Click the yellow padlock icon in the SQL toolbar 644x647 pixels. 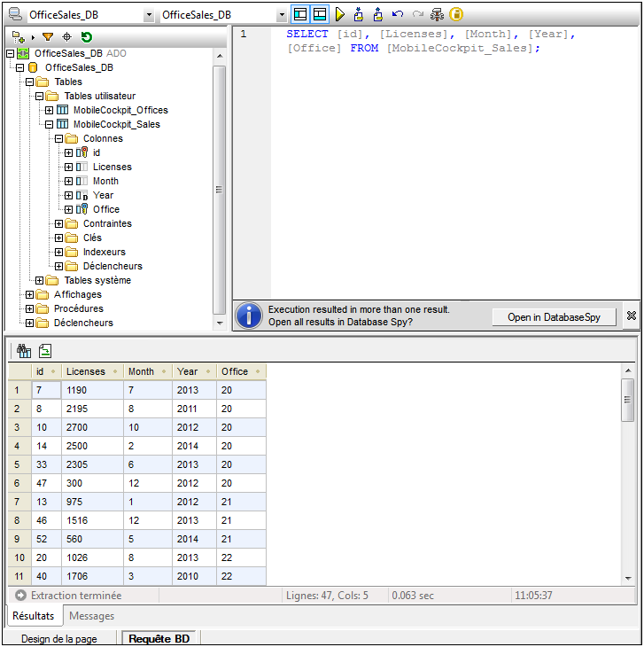(456, 14)
